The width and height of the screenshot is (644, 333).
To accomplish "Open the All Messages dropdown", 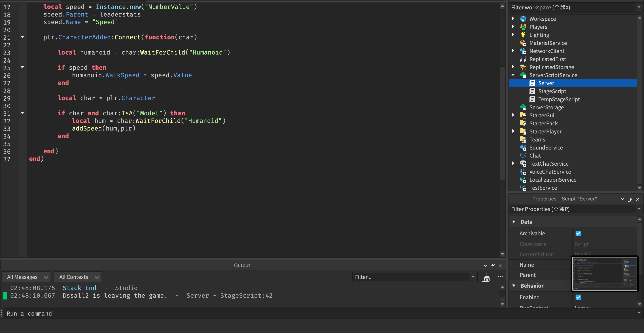I will coord(26,277).
